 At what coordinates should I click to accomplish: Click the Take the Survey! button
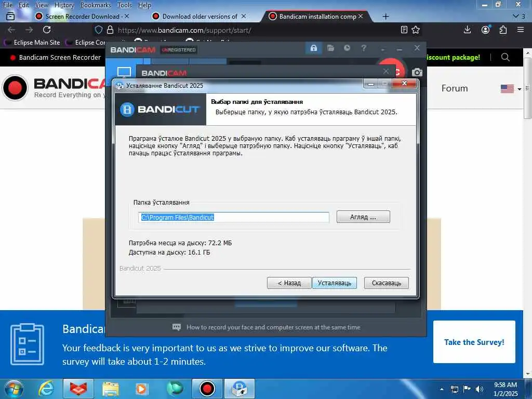(474, 342)
